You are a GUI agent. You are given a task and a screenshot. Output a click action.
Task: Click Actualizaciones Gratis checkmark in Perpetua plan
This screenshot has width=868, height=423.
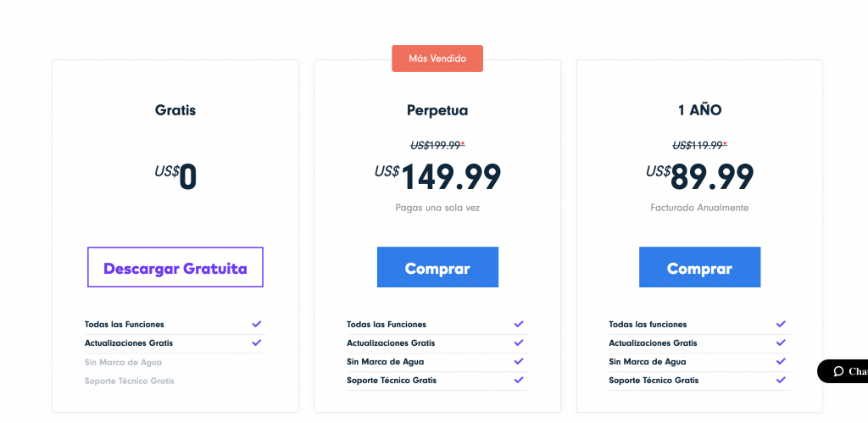click(518, 342)
